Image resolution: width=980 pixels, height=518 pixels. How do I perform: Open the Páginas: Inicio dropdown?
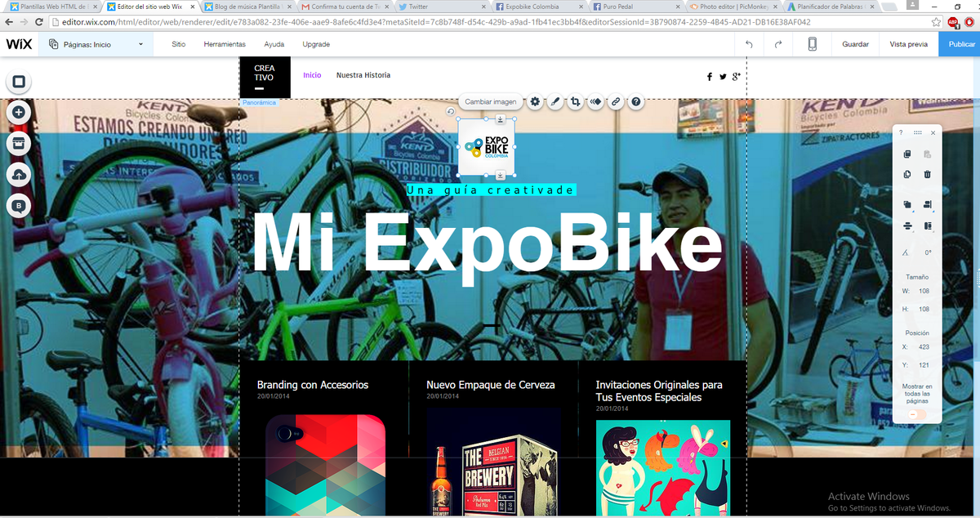click(95, 44)
